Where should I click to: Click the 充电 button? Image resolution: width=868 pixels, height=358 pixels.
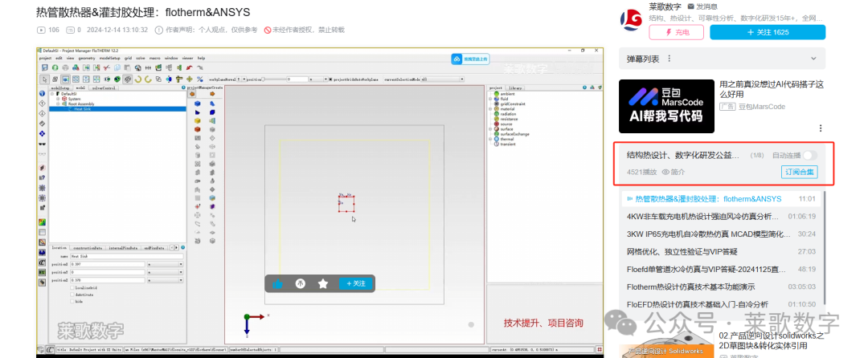676,32
